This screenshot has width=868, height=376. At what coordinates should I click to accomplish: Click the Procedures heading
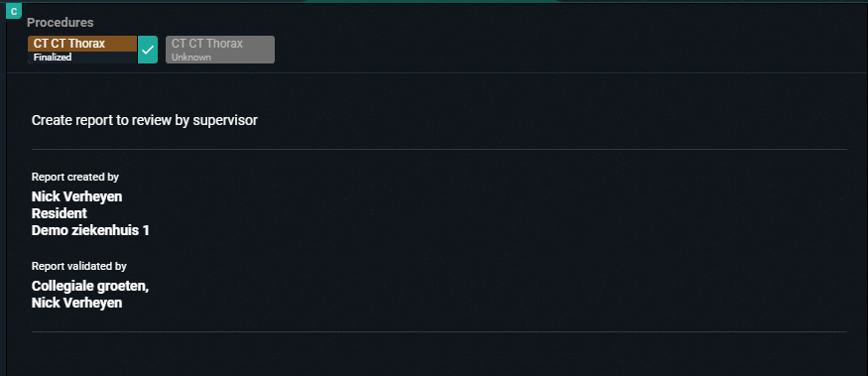(x=61, y=23)
